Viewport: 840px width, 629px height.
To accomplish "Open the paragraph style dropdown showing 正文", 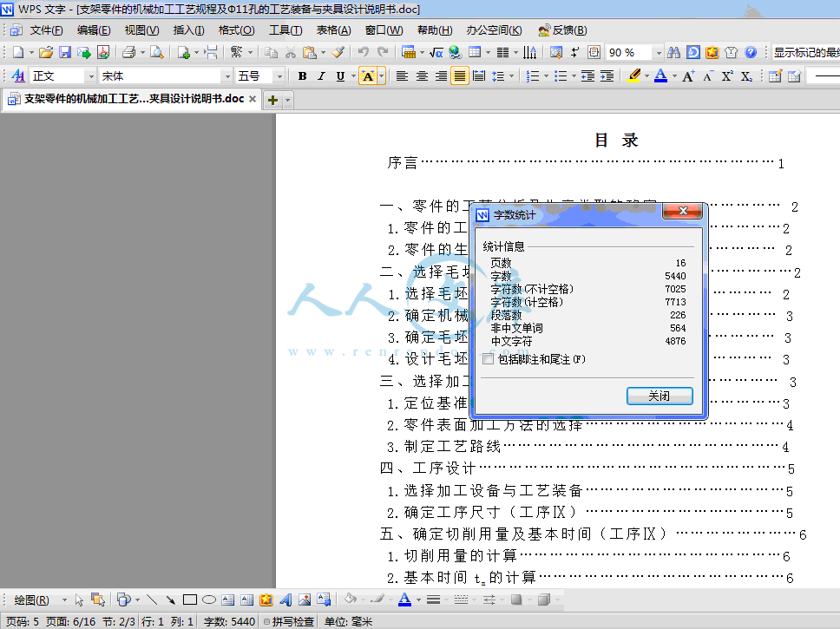I will click(x=90, y=76).
